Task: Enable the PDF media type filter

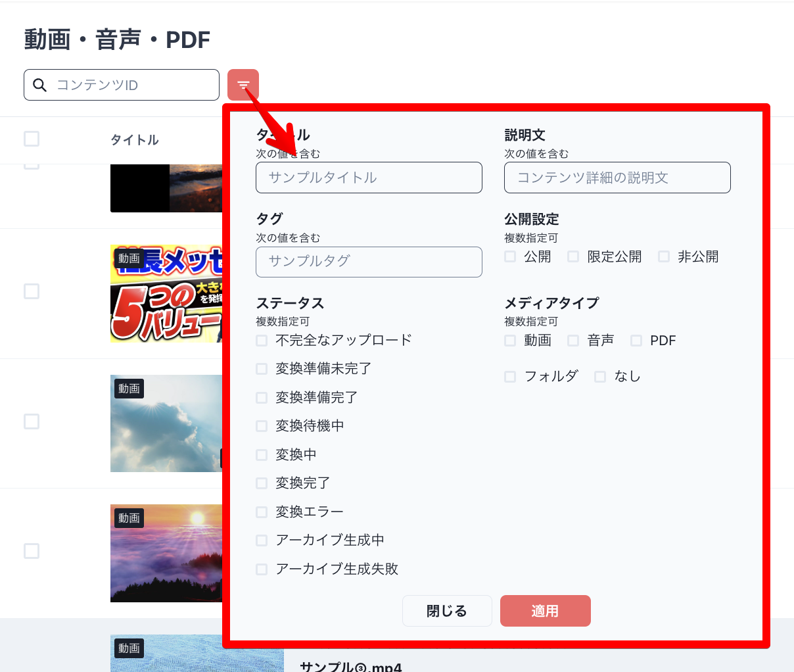Action: tap(636, 340)
